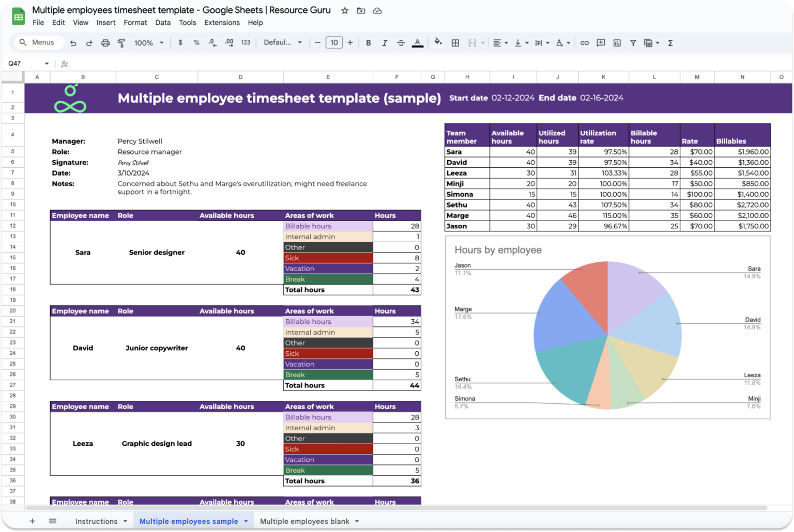Insert a comment using the toolbar icon
This screenshot has width=794, height=532.
[x=601, y=42]
